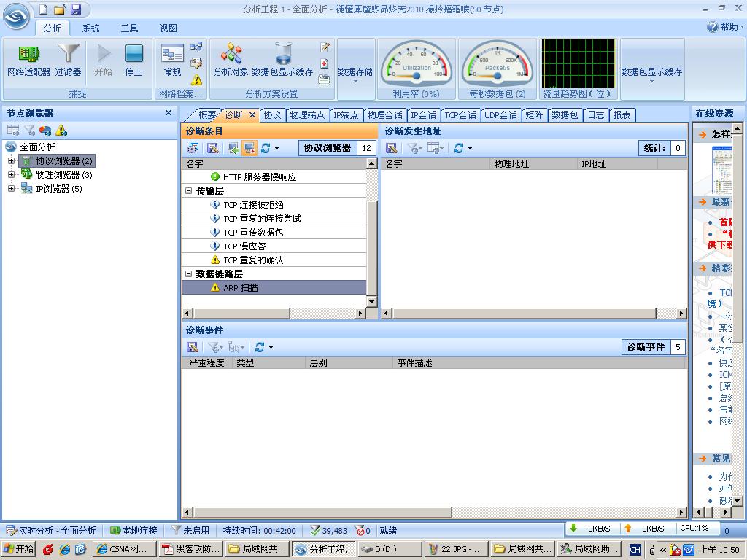747x560 pixels.
Task: Select the TCP 重传数据包 diagnosis item
Action: click(252, 233)
